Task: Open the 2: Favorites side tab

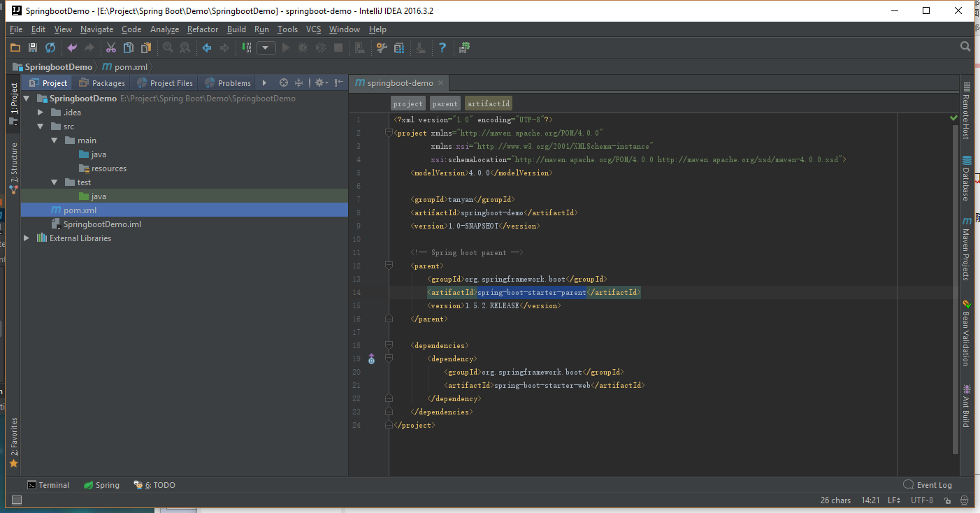Action: coord(13,442)
